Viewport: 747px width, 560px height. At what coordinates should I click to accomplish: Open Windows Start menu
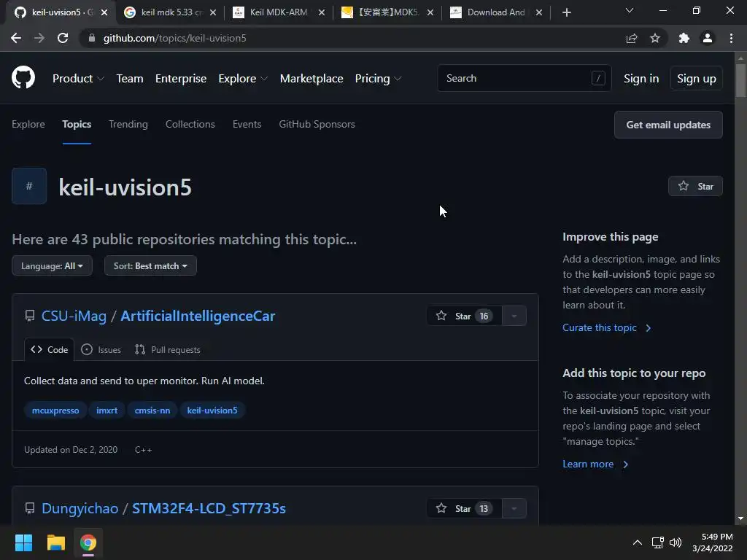[x=23, y=542]
